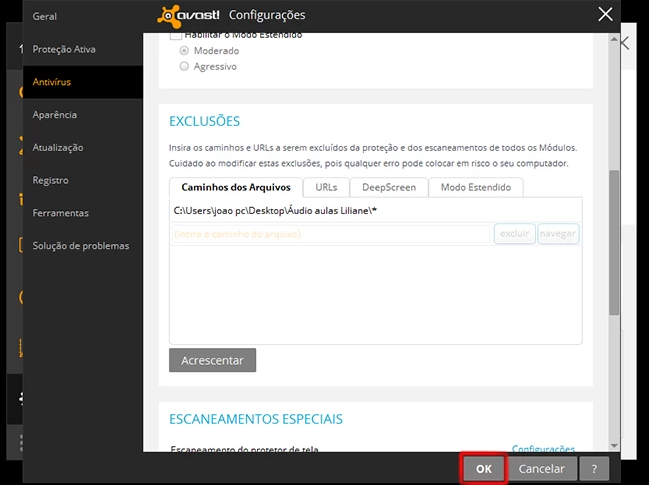This screenshot has width=649, height=485.
Task: Open the Configurações link for screensaver scan
Action: [x=543, y=449]
